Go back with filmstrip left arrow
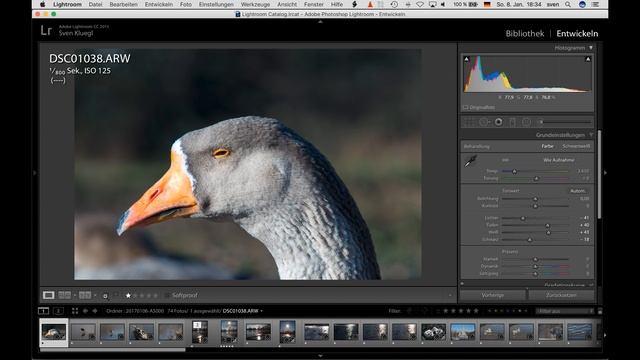Screen dimensions: 640x360 click(85, 311)
